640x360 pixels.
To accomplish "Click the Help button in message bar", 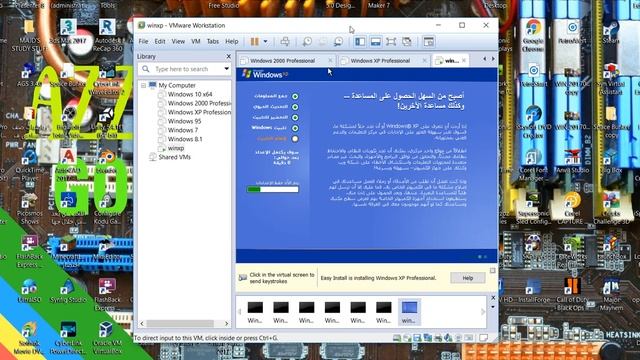I will point(468,278).
